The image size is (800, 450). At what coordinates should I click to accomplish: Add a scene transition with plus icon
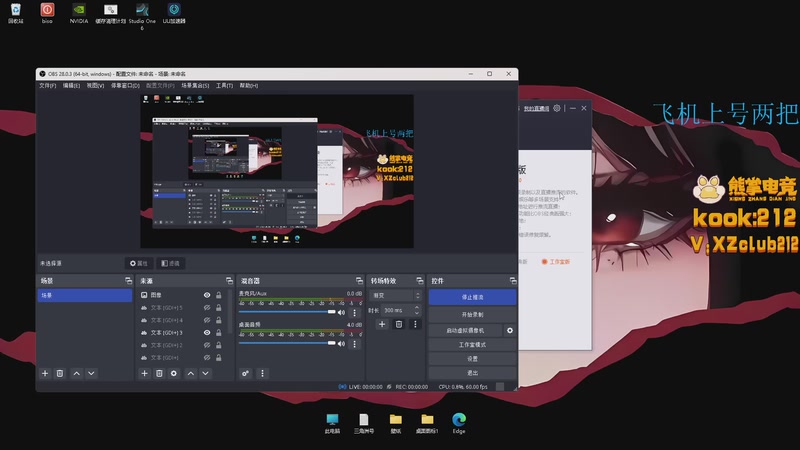(382, 324)
